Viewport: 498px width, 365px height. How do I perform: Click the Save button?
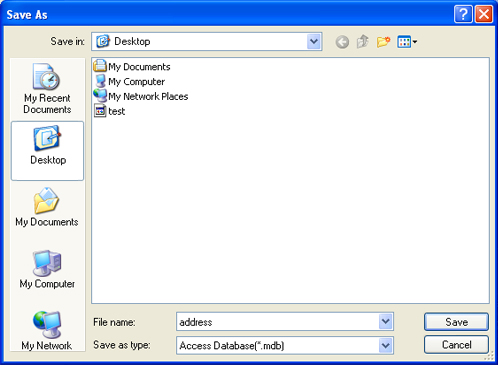[456, 322]
